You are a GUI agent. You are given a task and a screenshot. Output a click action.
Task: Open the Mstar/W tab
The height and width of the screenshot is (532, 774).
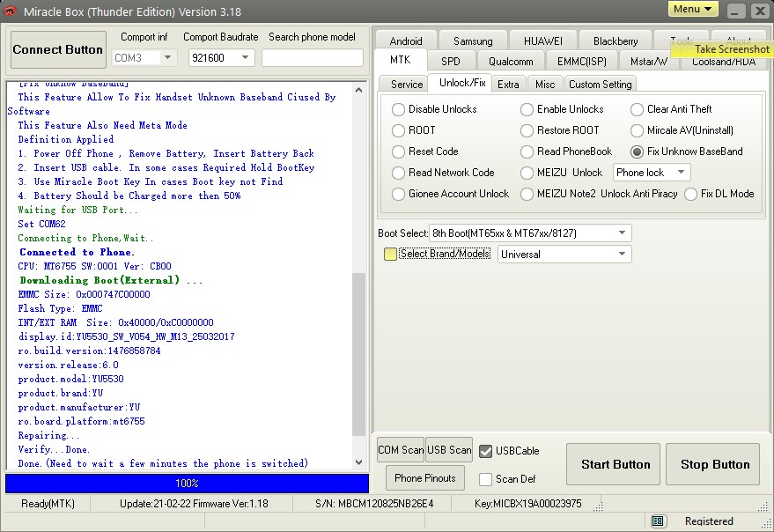649,62
